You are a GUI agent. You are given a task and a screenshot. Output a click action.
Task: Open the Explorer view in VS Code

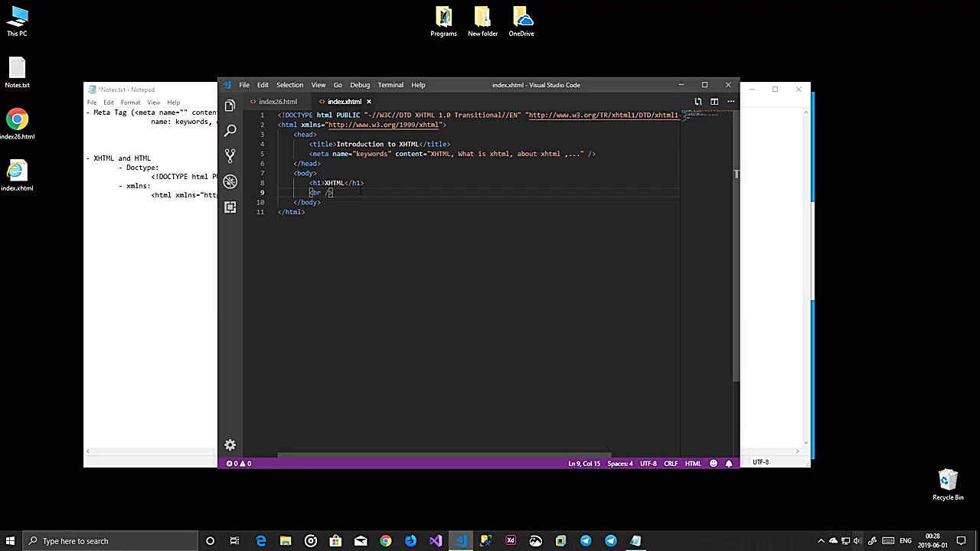tap(230, 105)
